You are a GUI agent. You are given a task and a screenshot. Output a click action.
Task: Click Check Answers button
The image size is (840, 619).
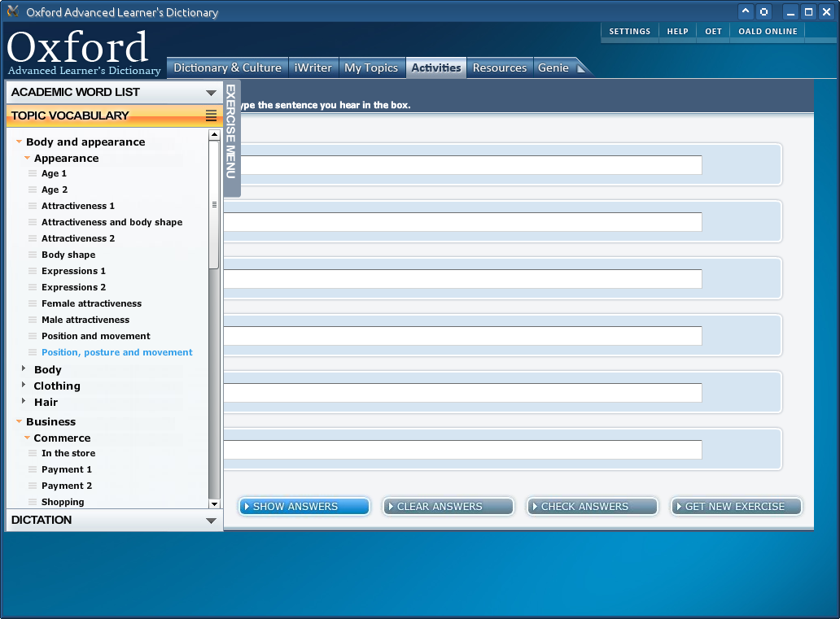click(x=593, y=507)
